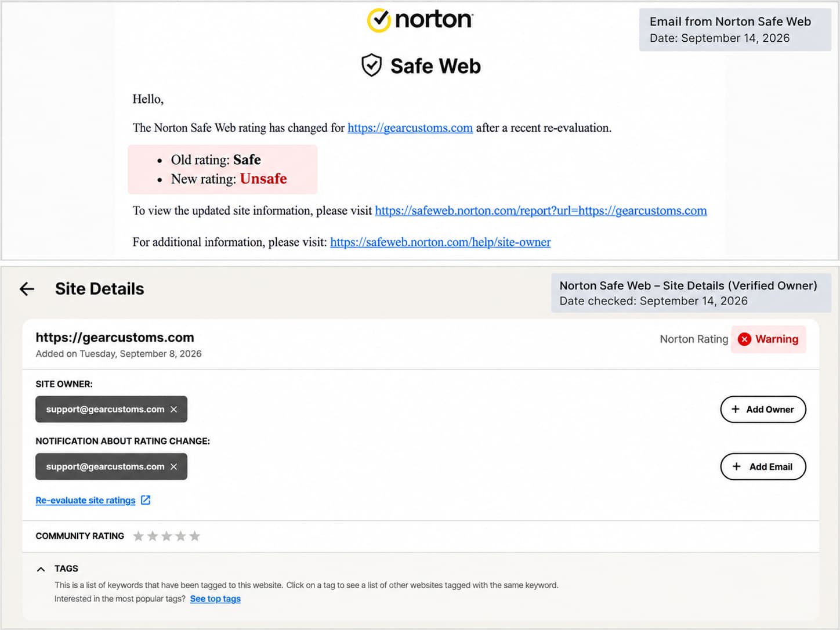This screenshot has width=840, height=630.
Task: Click the external-link icon next to Re-evaluate
Action: click(x=146, y=500)
